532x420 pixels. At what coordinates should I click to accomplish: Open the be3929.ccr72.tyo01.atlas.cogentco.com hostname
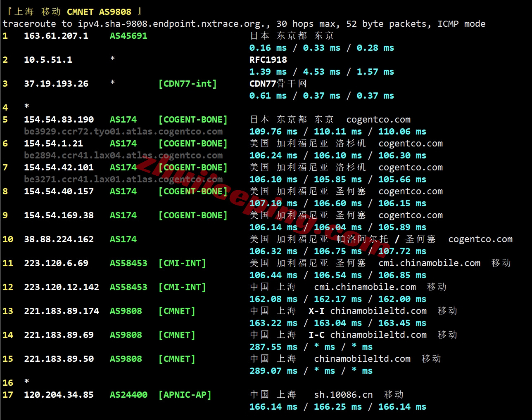(x=123, y=132)
